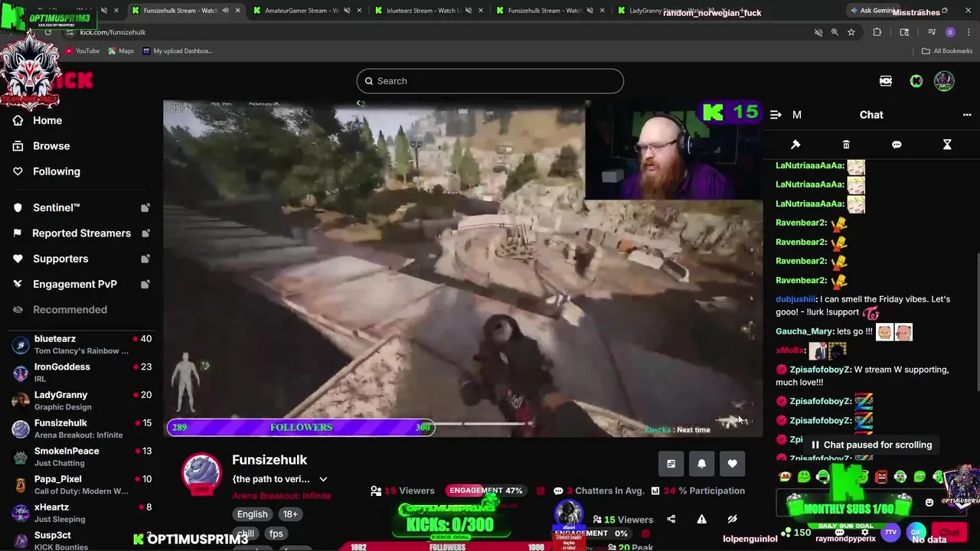
Task: Open the user avatar in top-right header
Action: pyautogui.click(x=944, y=81)
